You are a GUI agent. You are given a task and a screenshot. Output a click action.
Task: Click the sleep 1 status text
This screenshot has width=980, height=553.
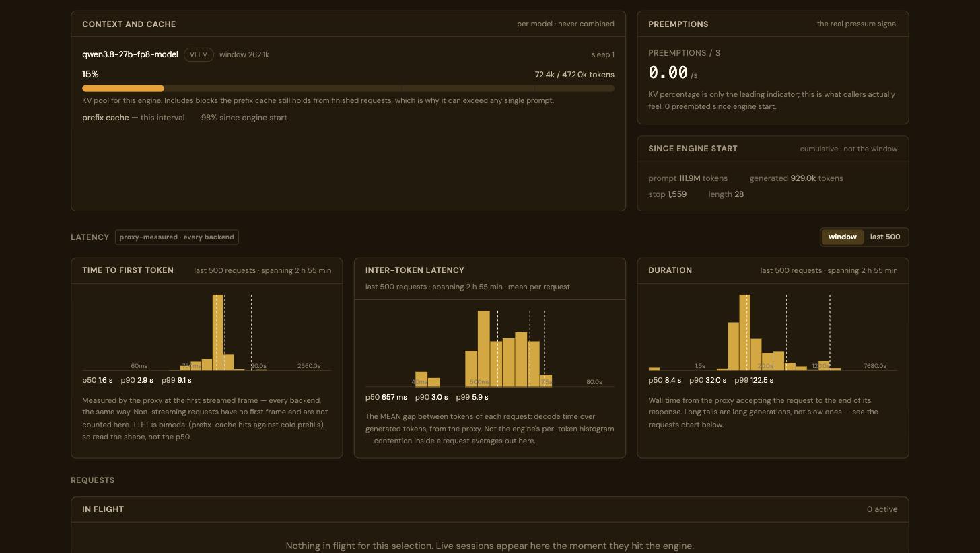[x=602, y=54]
